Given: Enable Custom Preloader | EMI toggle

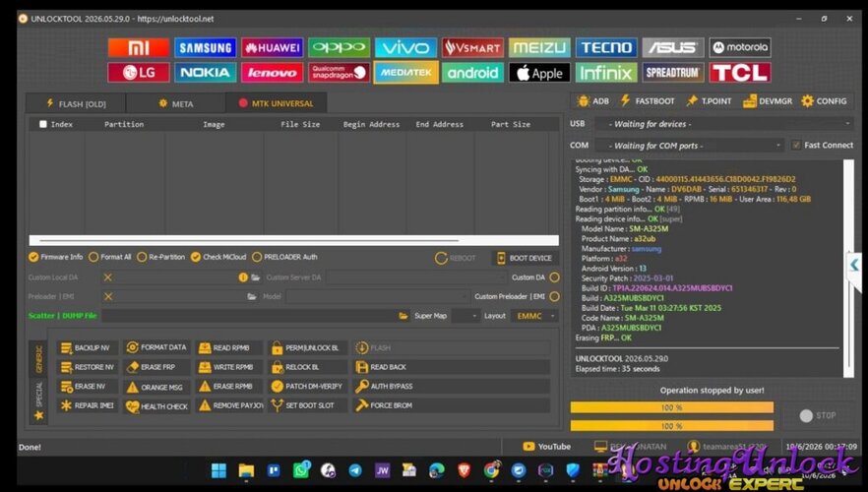Looking at the screenshot, I should coord(554,296).
